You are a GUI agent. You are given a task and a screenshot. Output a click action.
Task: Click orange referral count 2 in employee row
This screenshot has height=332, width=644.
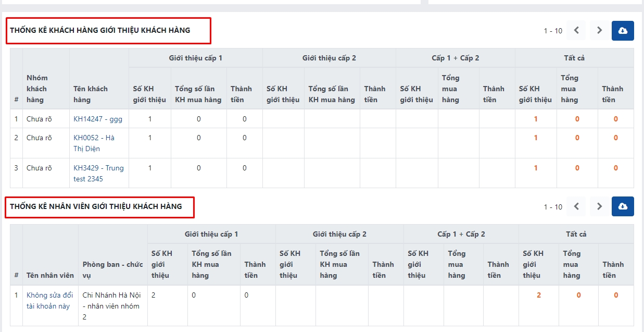539,295
